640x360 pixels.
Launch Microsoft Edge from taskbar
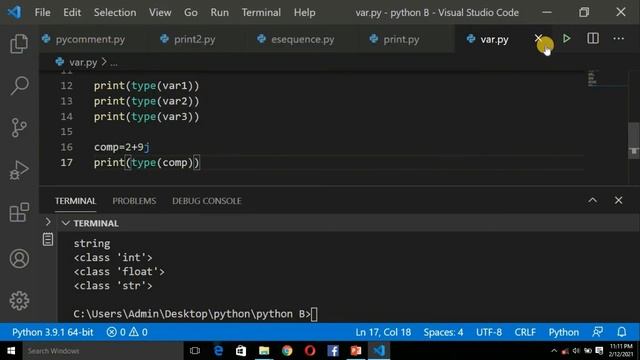coord(218,351)
